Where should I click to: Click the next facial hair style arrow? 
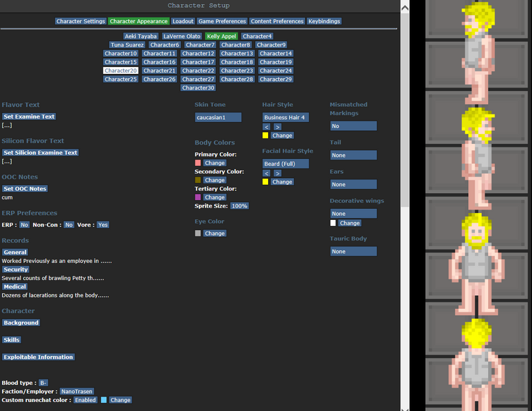(277, 173)
